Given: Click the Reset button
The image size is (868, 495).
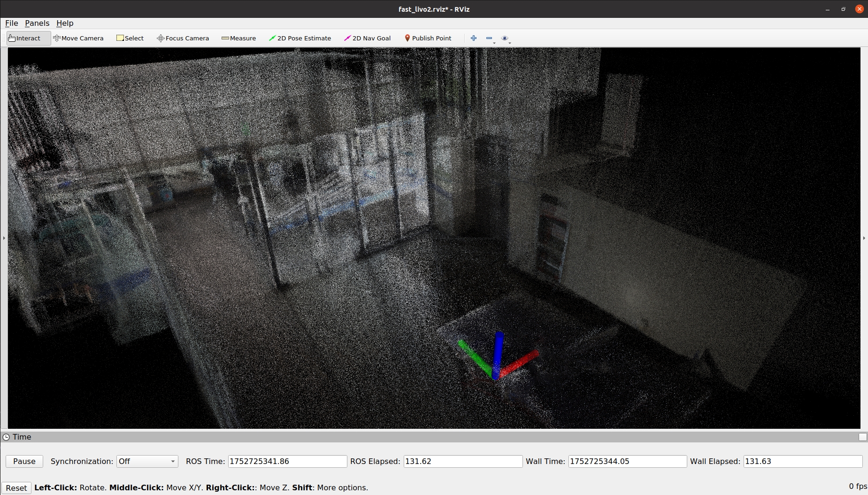Looking at the screenshot, I should coord(16,488).
